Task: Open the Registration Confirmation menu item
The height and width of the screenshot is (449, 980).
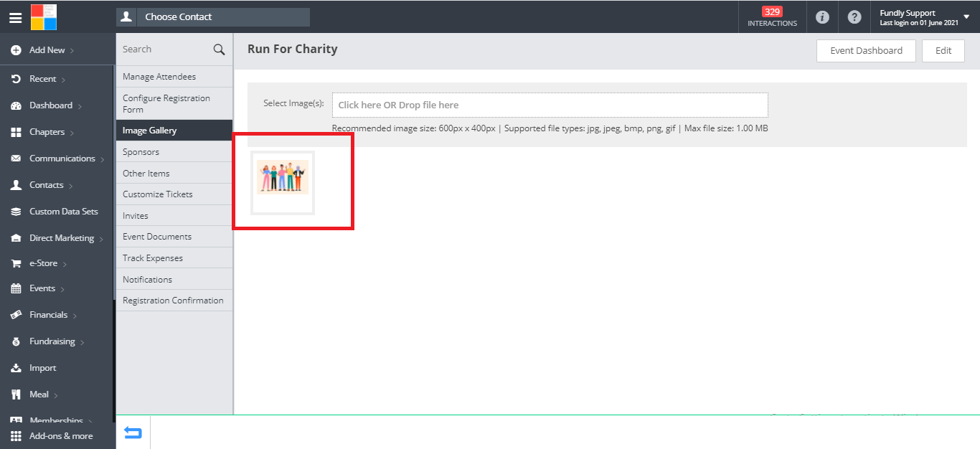Action: point(174,301)
